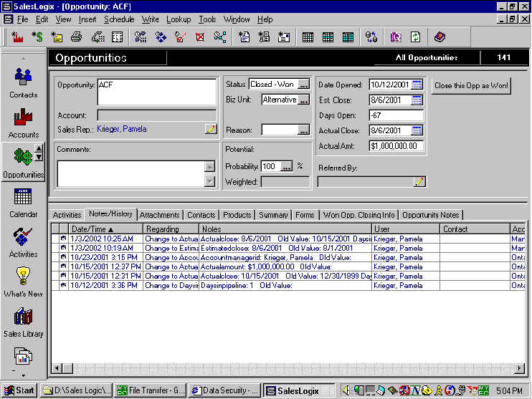
Task: Sort by the User column header
Action: [x=405, y=229]
